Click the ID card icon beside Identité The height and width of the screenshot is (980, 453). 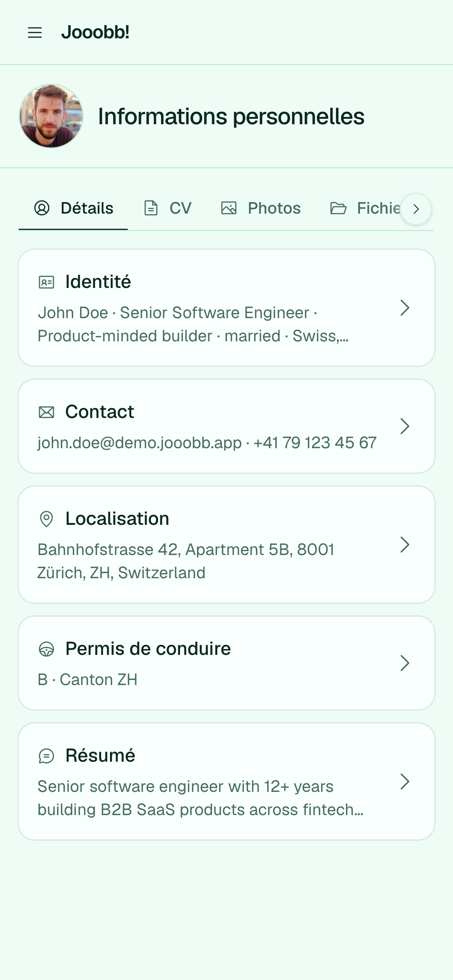tap(46, 282)
